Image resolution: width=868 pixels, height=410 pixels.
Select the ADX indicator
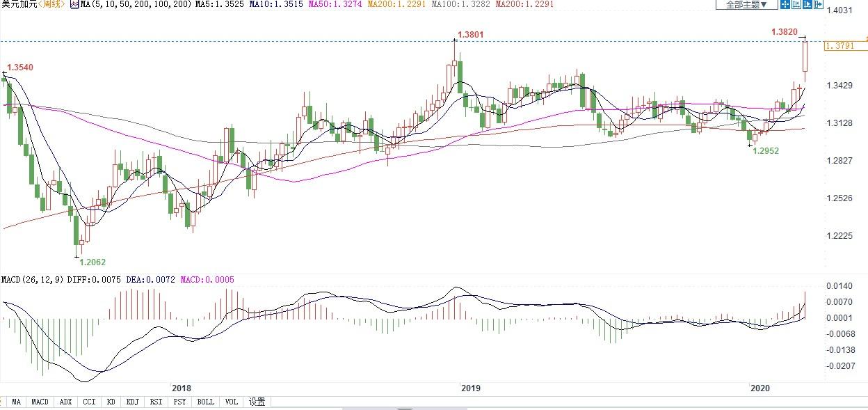pyautogui.click(x=65, y=402)
